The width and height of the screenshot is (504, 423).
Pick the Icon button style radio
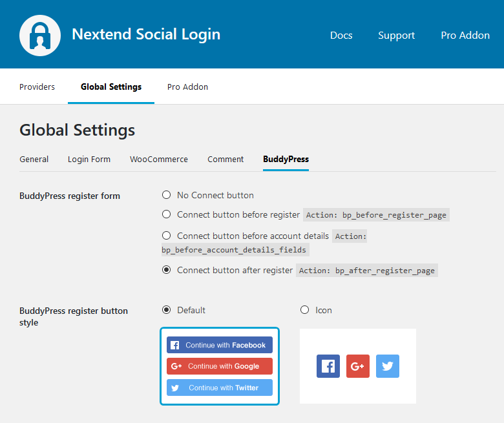pos(305,310)
